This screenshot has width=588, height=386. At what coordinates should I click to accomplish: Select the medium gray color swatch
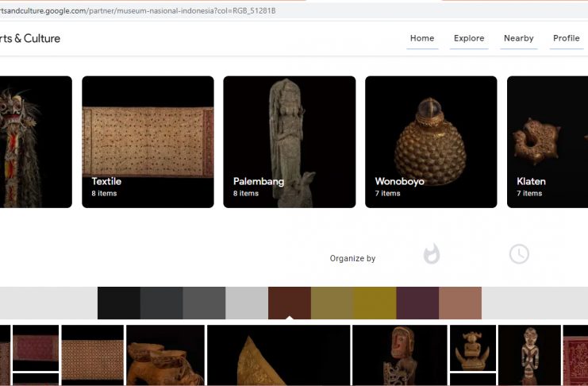point(205,303)
